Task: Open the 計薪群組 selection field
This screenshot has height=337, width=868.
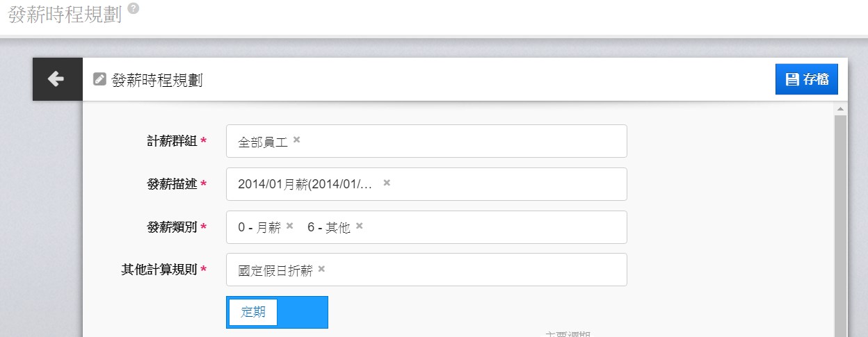Action: pos(459,141)
